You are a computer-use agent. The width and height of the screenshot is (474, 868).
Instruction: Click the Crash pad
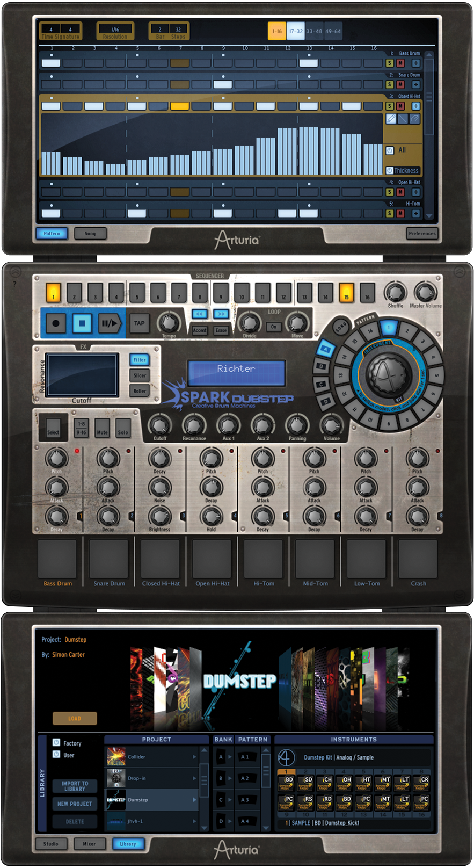click(418, 559)
